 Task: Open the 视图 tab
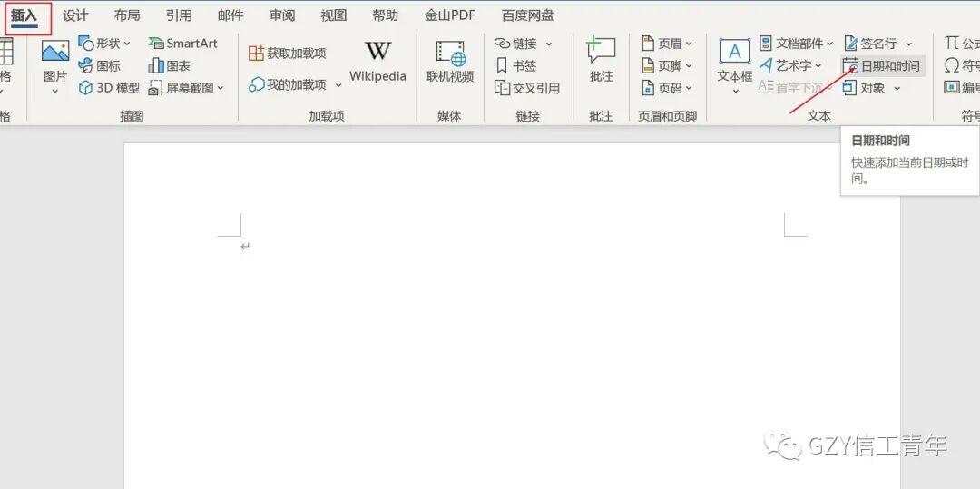tap(333, 15)
